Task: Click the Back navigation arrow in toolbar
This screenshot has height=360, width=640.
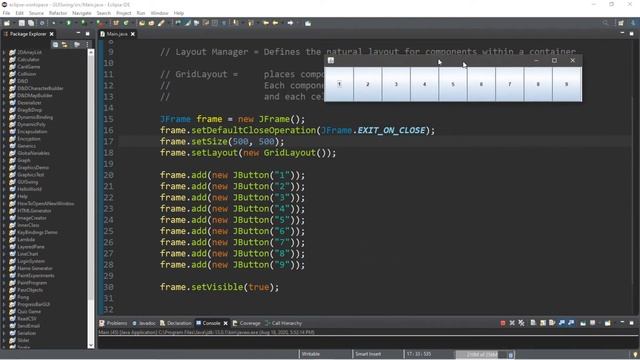Action: tap(276, 23)
